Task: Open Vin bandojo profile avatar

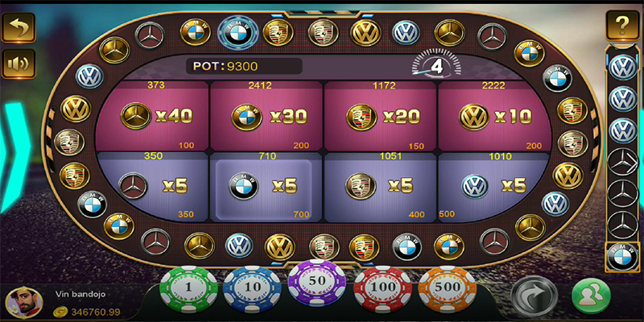Action: pyautogui.click(x=24, y=303)
